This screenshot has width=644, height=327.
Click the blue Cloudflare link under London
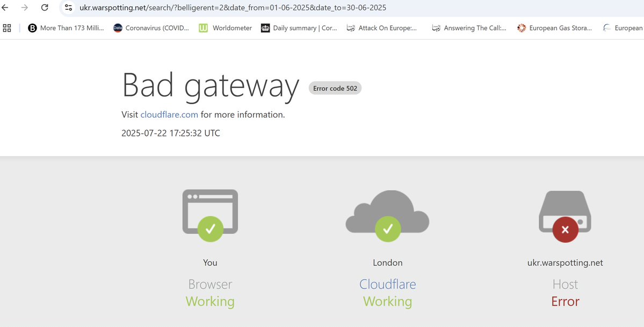pos(388,284)
